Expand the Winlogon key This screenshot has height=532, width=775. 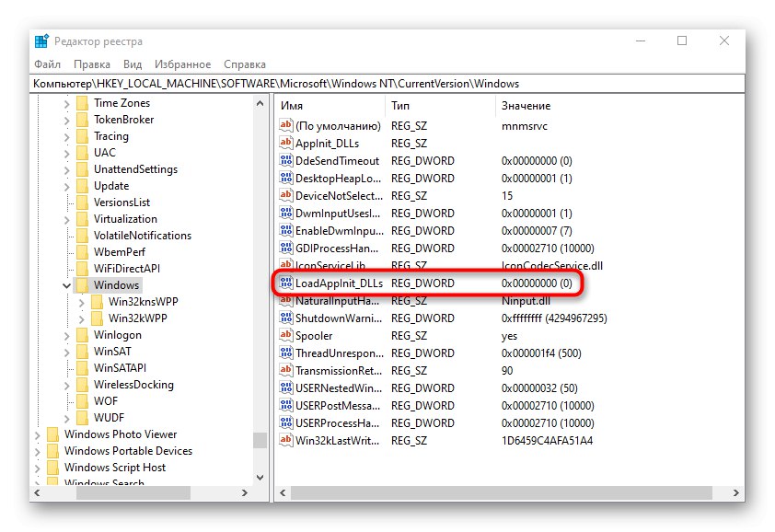pos(66,336)
